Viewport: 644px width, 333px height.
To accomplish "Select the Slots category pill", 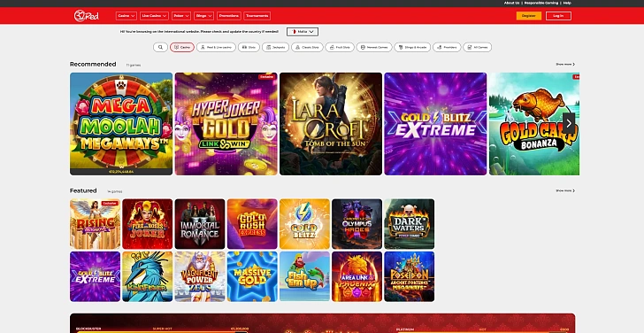I will (x=249, y=47).
